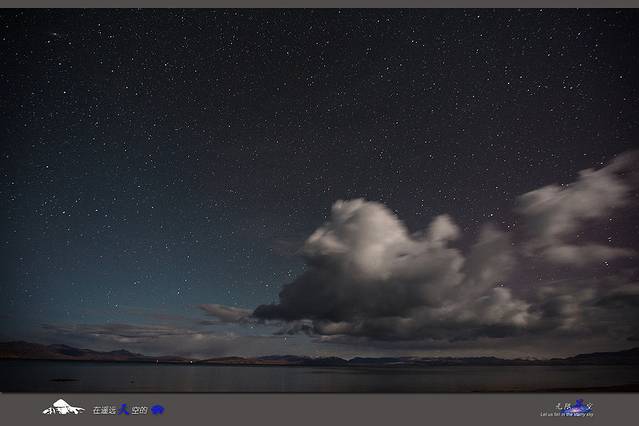The height and width of the screenshot is (426, 639).
Task: Click the low clouds above left mountains
Action: pyautogui.click(x=120, y=331)
